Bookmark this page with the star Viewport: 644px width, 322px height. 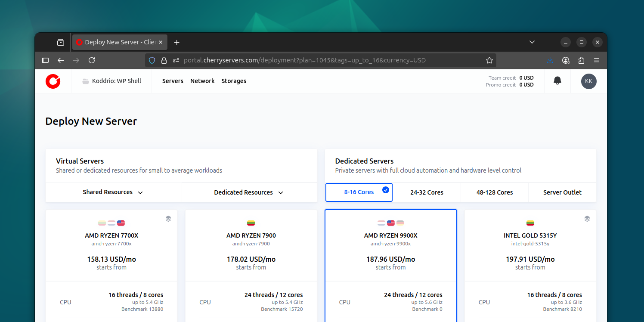489,60
